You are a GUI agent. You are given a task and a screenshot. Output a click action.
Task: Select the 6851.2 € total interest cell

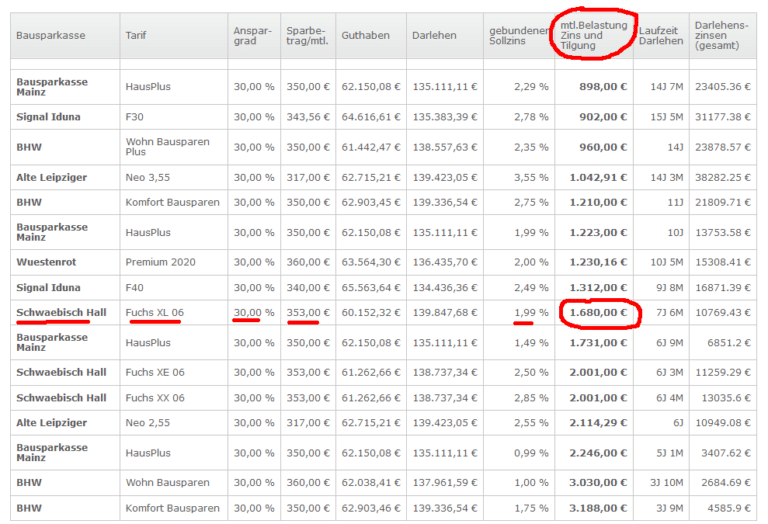point(729,343)
